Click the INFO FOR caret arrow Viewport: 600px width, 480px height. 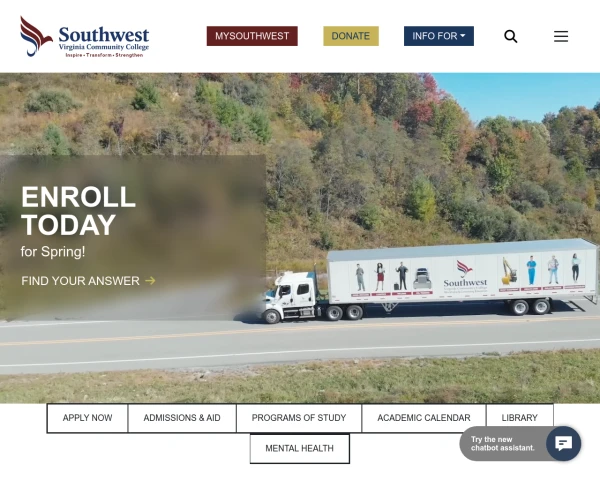(x=463, y=36)
